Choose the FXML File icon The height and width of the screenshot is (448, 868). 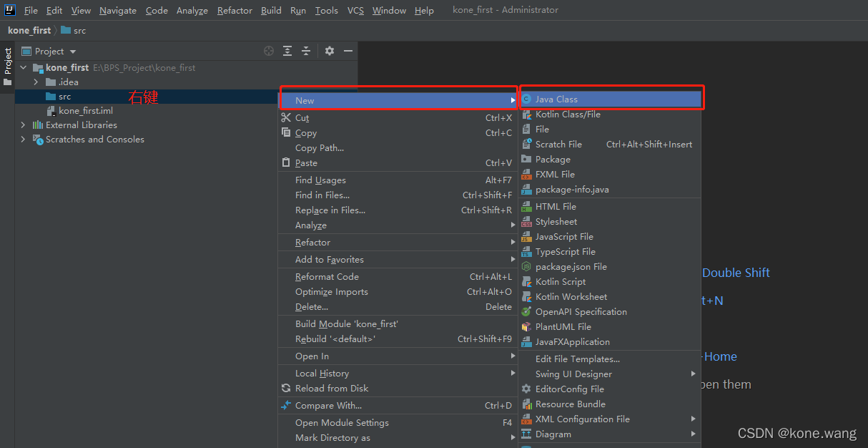click(x=527, y=175)
